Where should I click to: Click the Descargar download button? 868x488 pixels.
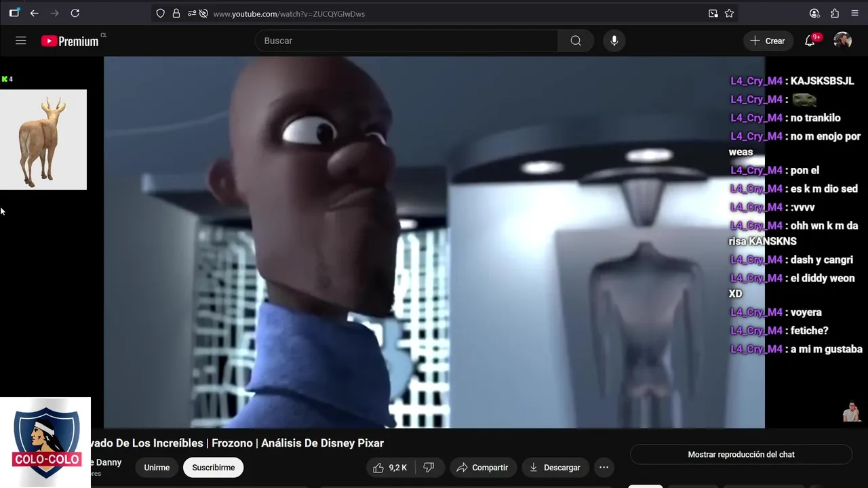coord(555,468)
